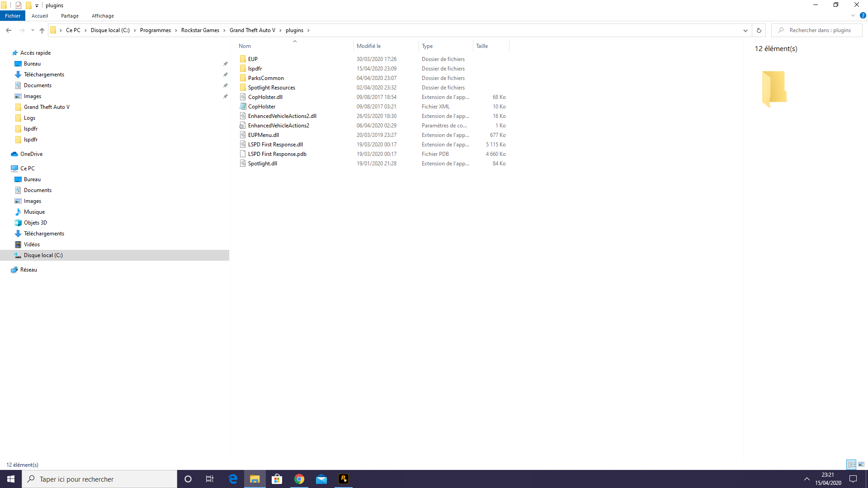The image size is (868, 488).
Task: Switch to the details view layout icon
Action: coord(851,465)
